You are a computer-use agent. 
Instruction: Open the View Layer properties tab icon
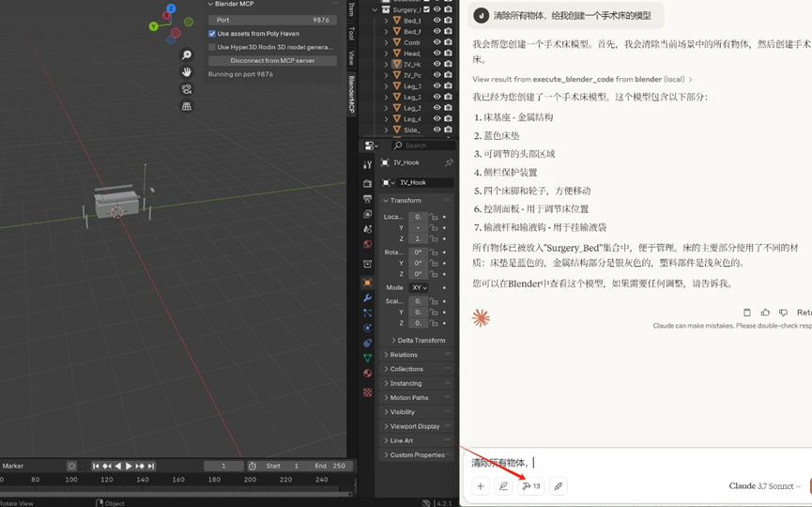367,214
